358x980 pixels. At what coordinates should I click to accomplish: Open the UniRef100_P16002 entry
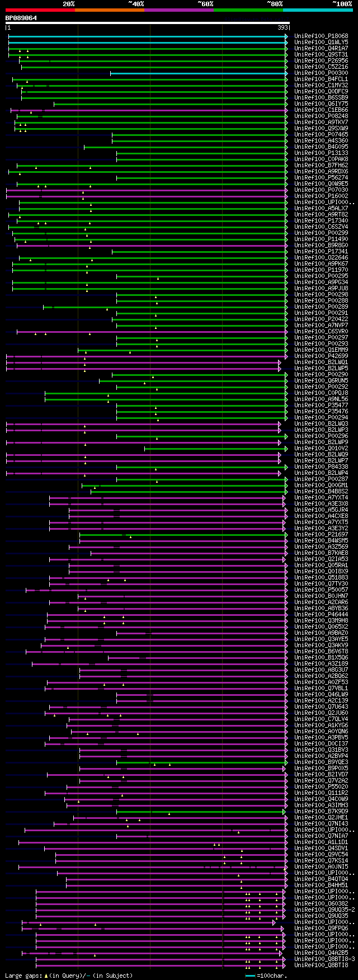pos(321,196)
